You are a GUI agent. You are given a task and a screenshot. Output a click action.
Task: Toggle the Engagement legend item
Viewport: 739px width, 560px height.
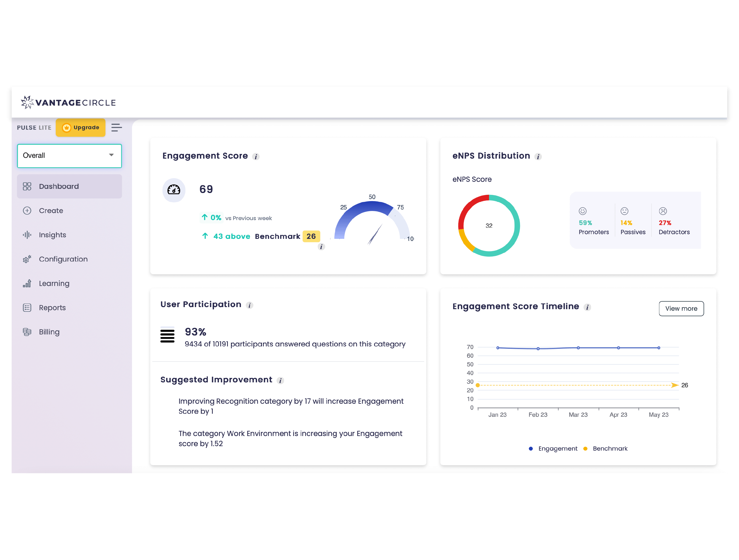click(x=553, y=449)
